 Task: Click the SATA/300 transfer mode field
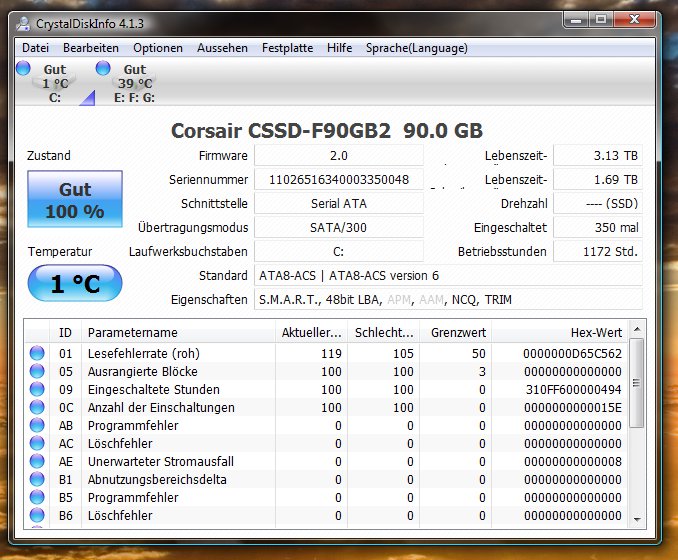point(339,227)
